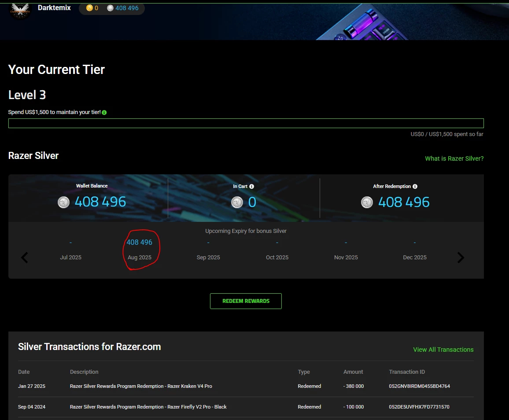509x420 pixels.
Task: Click the tier spending progress bar
Action: pos(246,123)
